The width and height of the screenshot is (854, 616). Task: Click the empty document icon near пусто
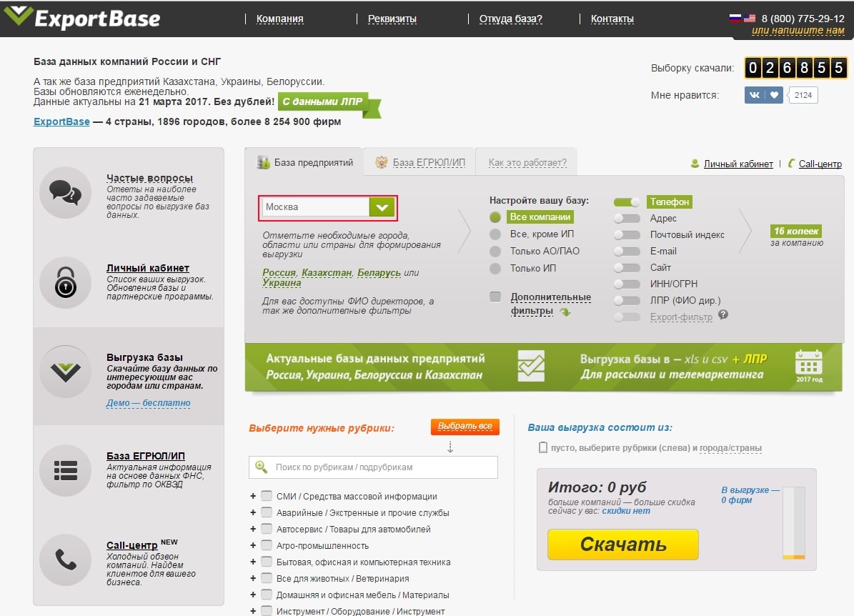pos(543,447)
